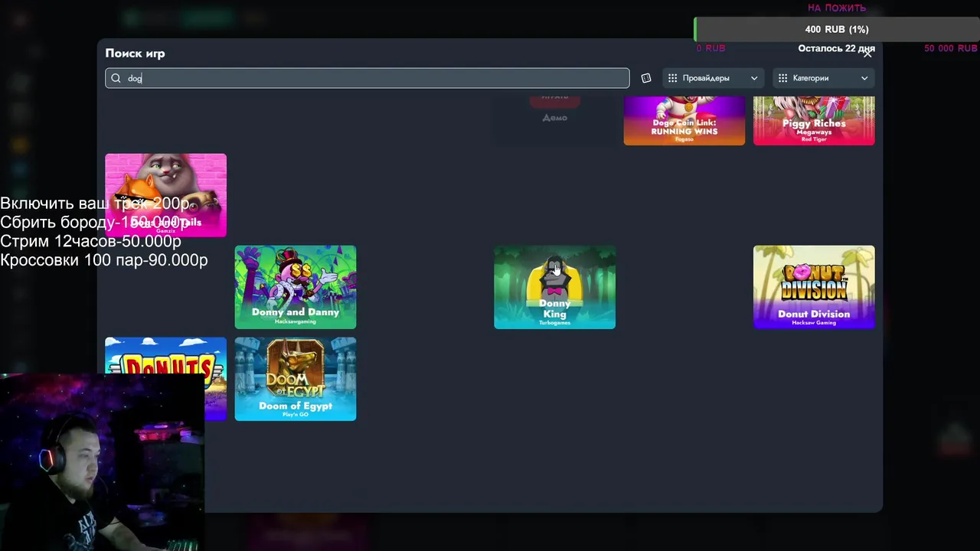This screenshot has width=980, height=551.
Task: Click the Осталось 22 дня text
Action: [x=837, y=48]
